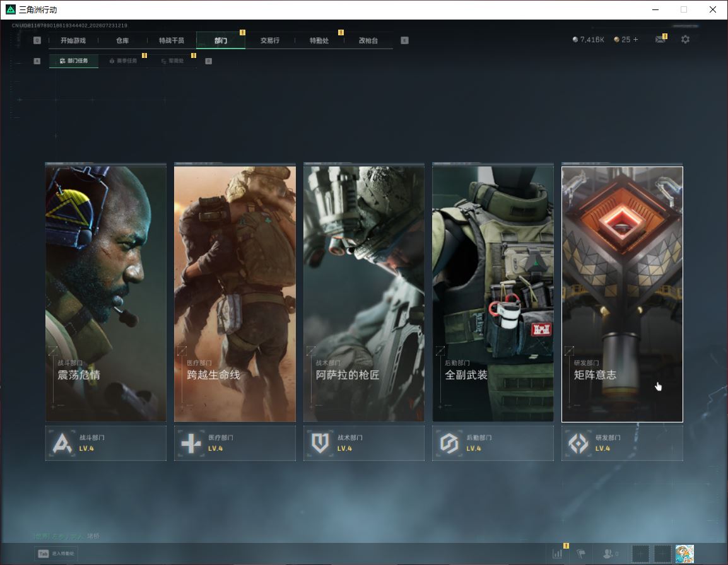Click the A key hint icon
728x565 pixels.
click(x=37, y=61)
